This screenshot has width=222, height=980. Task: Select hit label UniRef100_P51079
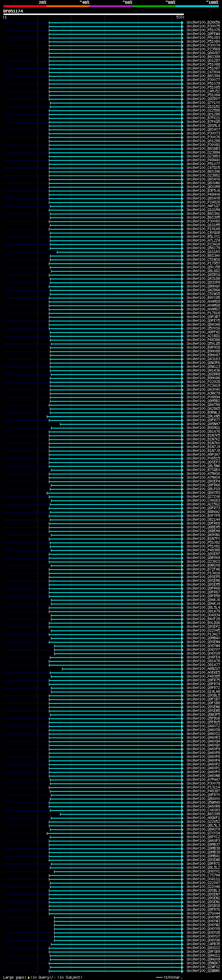203,84
